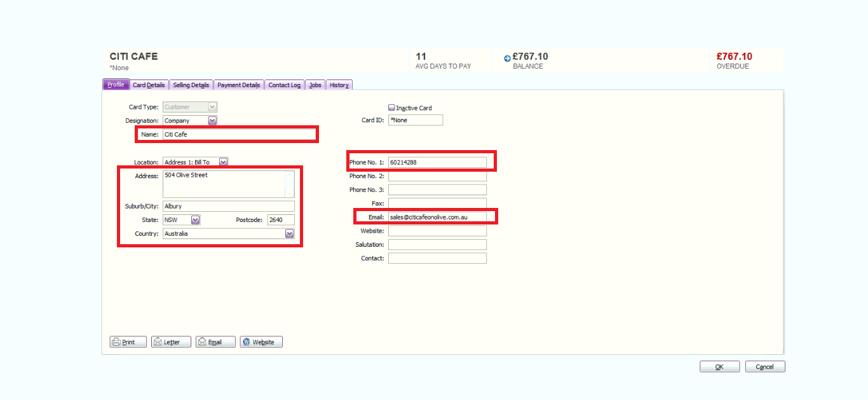The height and width of the screenshot is (400, 868).
Task: Click the Phone No. 3 field
Action: pos(437,190)
